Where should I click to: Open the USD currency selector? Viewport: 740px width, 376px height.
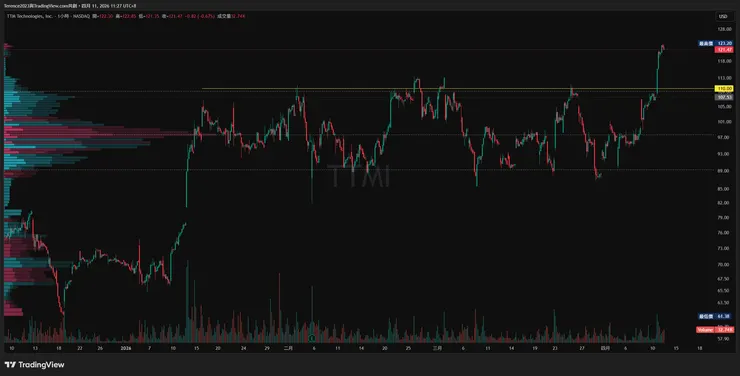point(723,16)
